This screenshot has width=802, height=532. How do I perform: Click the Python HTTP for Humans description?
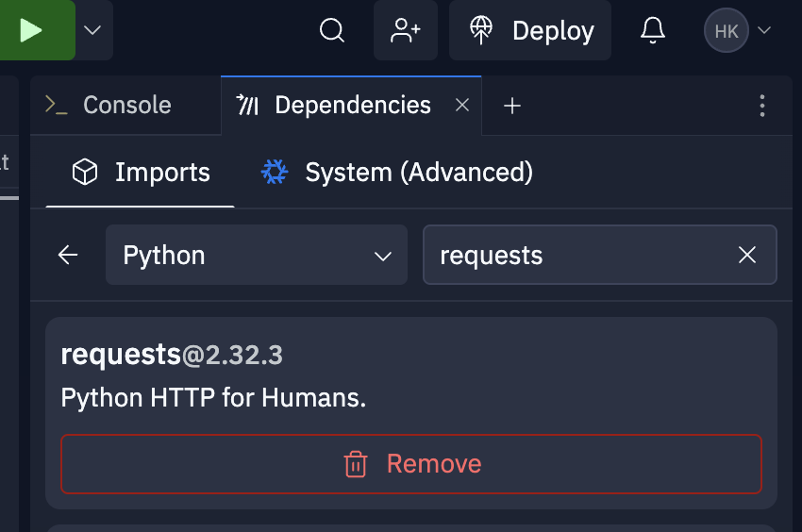pos(213,397)
